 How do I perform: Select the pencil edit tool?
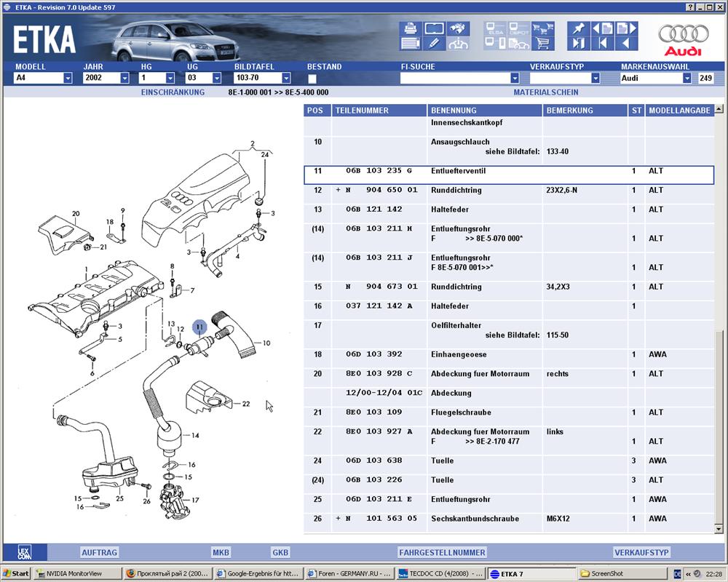point(434,44)
